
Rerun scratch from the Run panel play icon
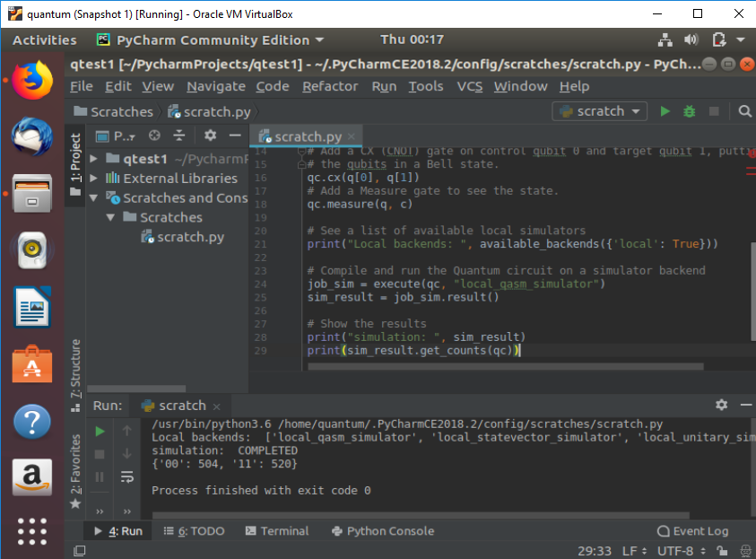pyautogui.click(x=100, y=432)
